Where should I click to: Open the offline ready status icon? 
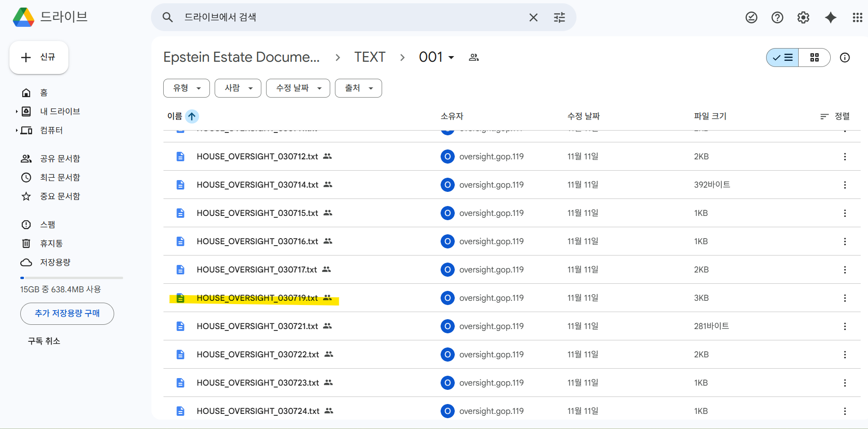[x=751, y=17]
